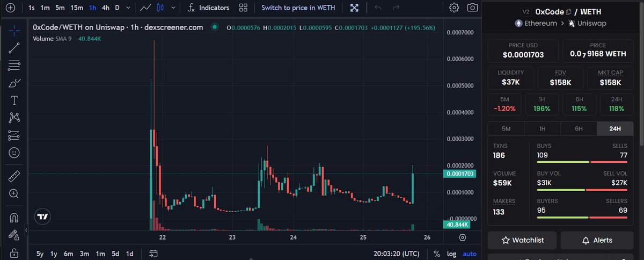Enter fullscreen mode

pos(354,8)
